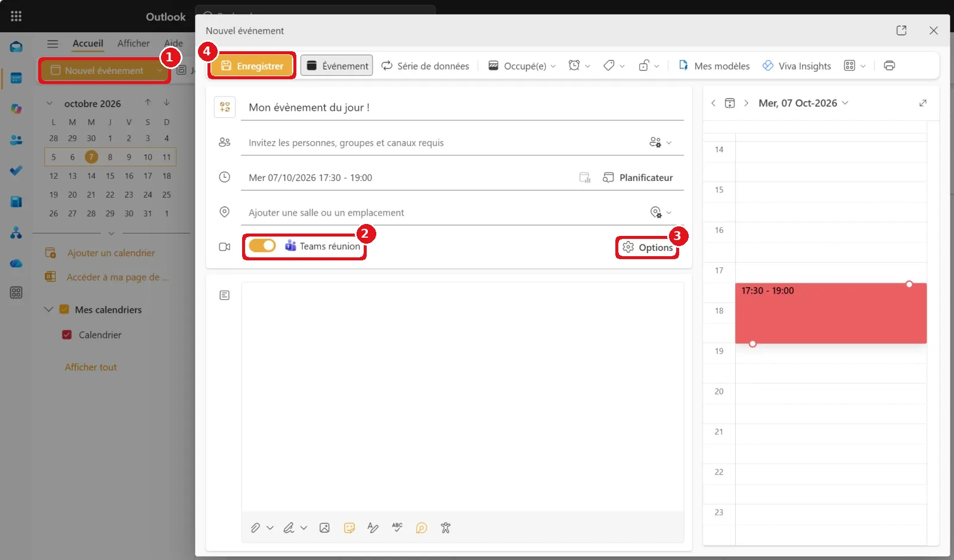This screenshot has height=560, width=954.
Task: Collapse the Mes calendriers group
Action: coord(49,310)
